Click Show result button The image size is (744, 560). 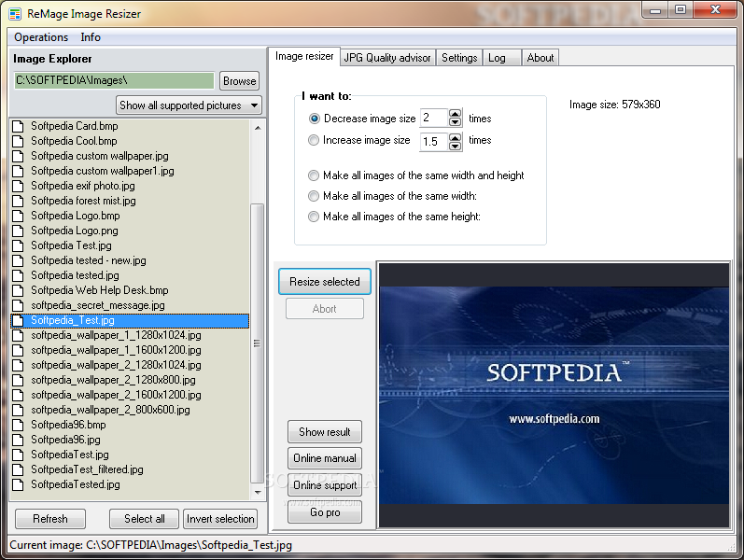pyautogui.click(x=325, y=432)
